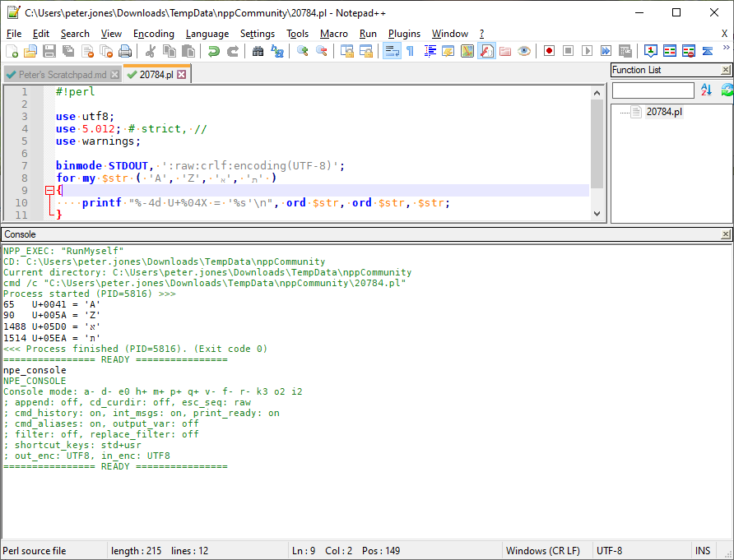The height and width of the screenshot is (560, 734).
Task: Toggle the Function List panel icon
Action: [x=486, y=51]
